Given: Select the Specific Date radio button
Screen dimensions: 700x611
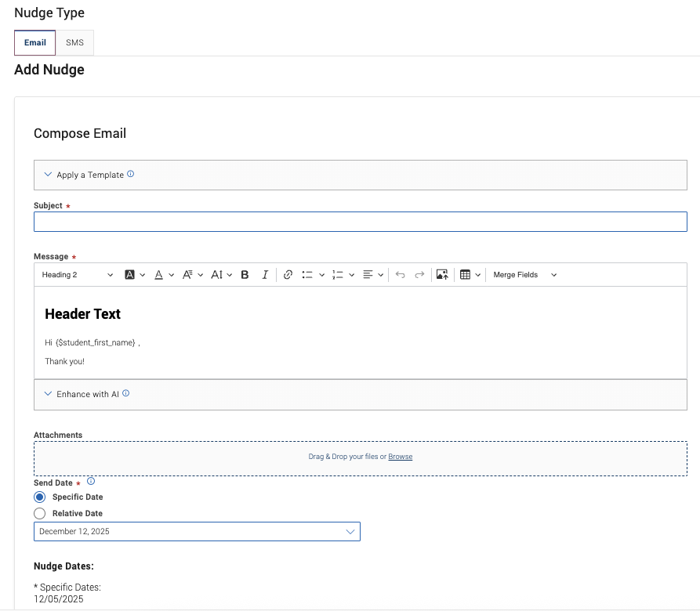Looking at the screenshot, I should pyautogui.click(x=40, y=497).
